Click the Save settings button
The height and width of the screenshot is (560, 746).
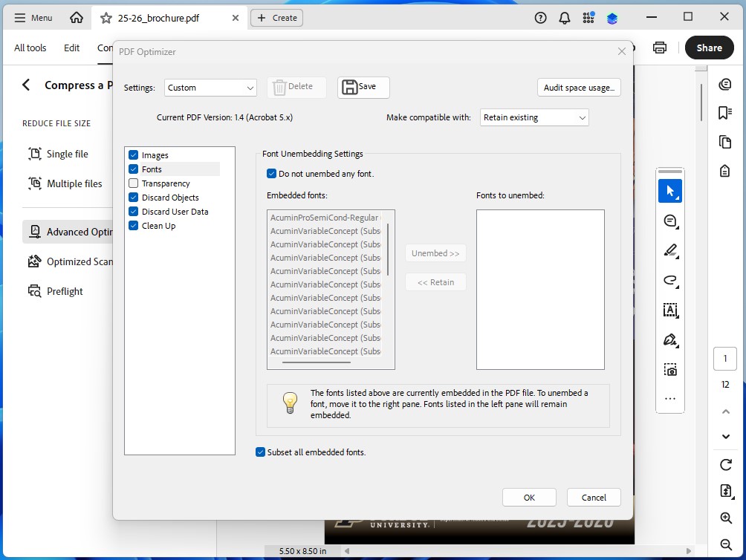coord(363,88)
